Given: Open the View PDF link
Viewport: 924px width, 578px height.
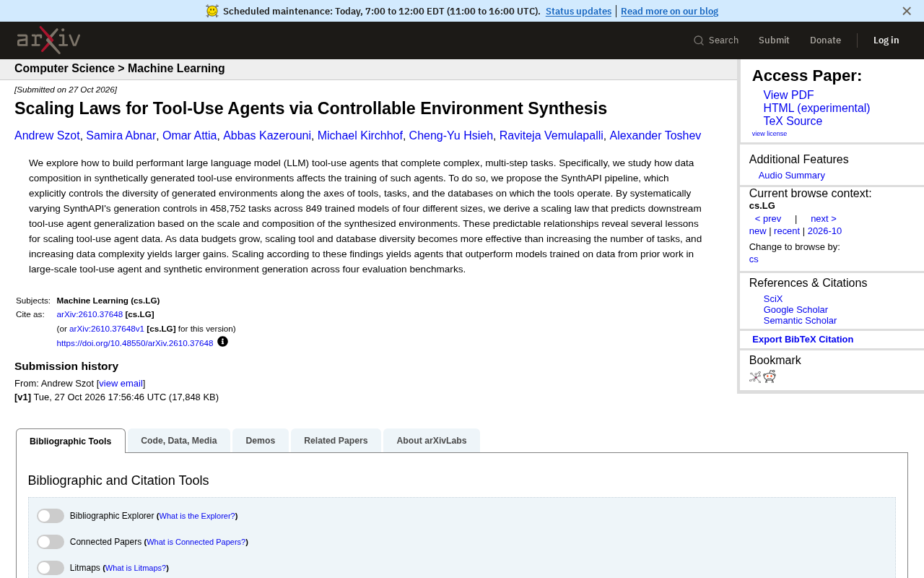Looking at the screenshot, I should 788,95.
